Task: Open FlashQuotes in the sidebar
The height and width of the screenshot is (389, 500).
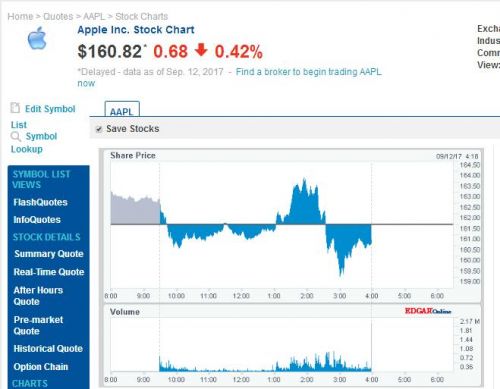Action: [40, 202]
